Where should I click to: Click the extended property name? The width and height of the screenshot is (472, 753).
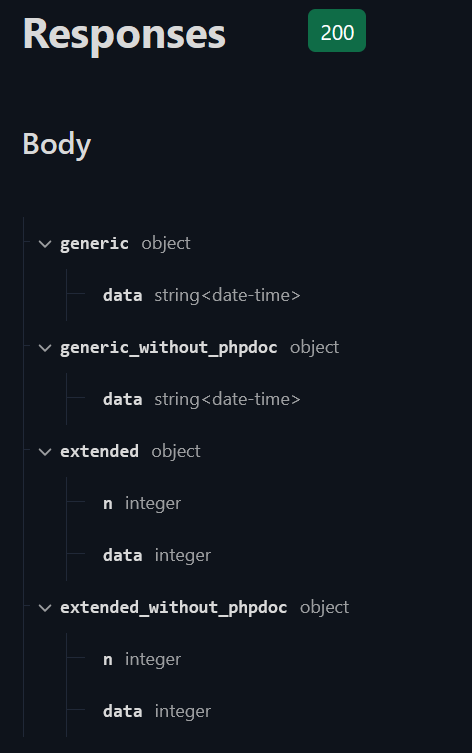(99, 451)
